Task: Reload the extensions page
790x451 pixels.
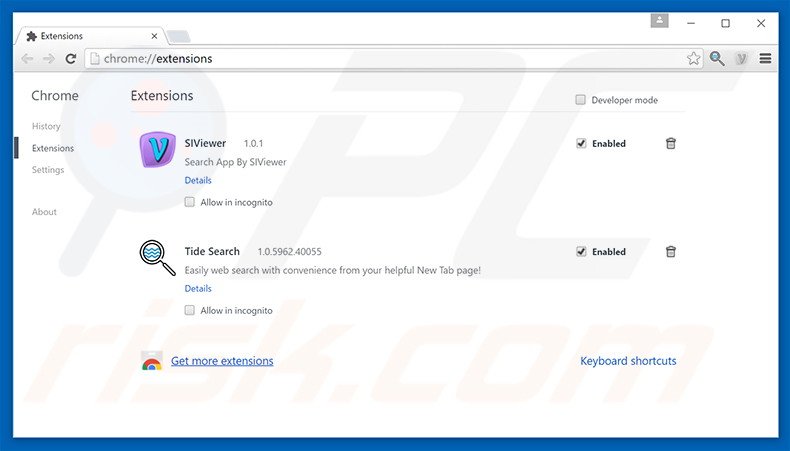Action: click(x=71, y=59)
